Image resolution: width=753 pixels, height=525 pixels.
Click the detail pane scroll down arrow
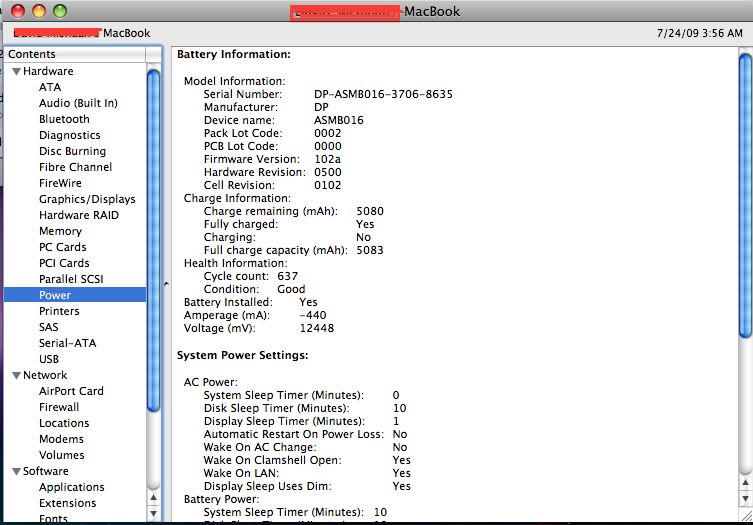(x=745, y=498)
